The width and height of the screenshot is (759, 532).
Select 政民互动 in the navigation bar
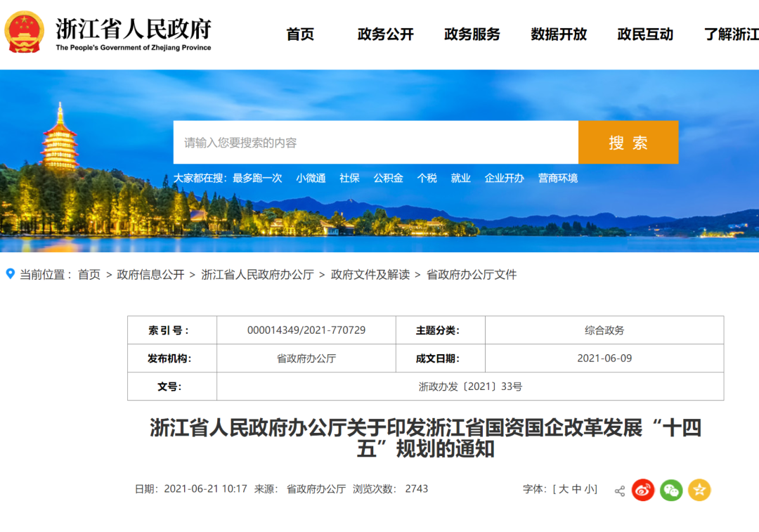tap(645, 34)
